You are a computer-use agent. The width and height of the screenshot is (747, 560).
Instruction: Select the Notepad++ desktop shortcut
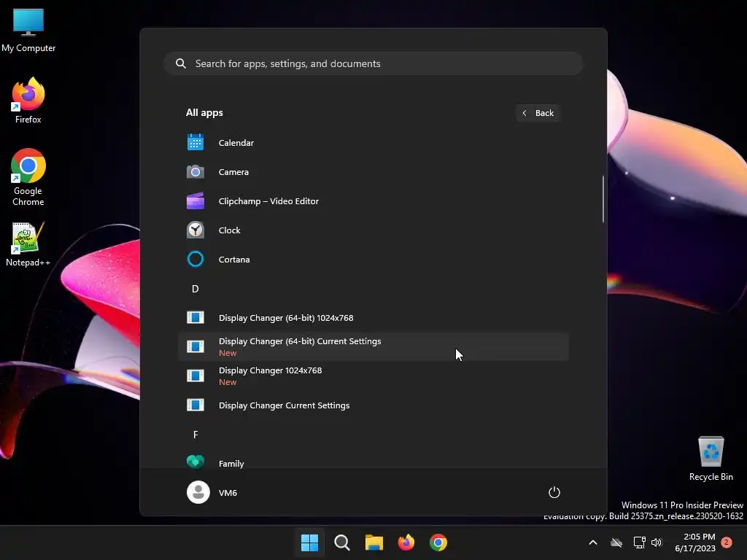coord(28,244)
